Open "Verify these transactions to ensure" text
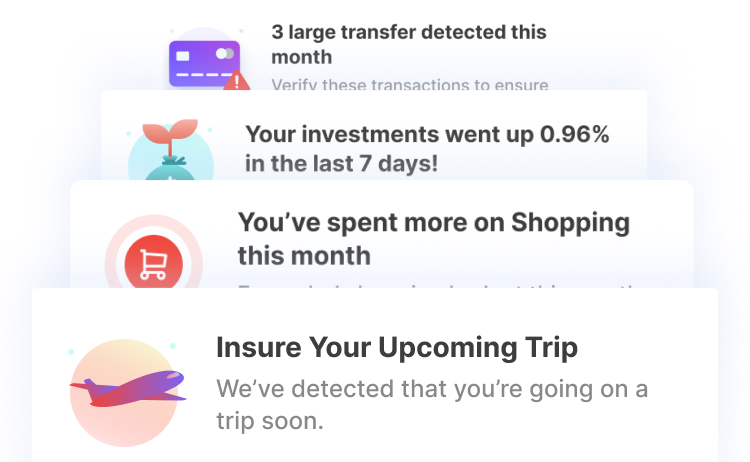This screenshot has width=750, height=462. [x=410, y=85]
